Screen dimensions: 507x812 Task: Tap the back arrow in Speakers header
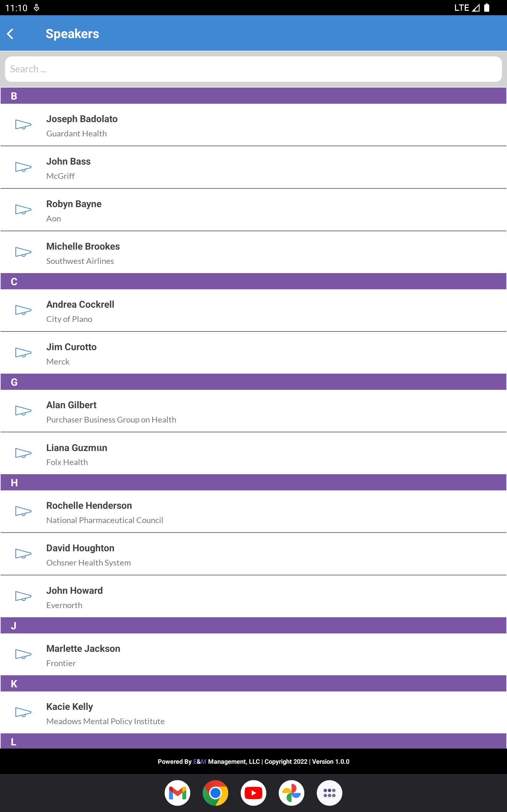[10, 34]
